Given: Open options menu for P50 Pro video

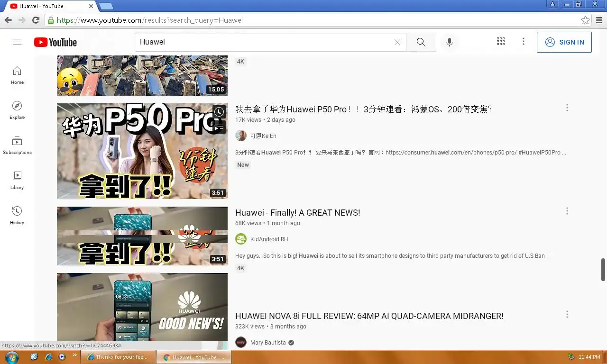Looking at the screenshot, I should 567,108.
